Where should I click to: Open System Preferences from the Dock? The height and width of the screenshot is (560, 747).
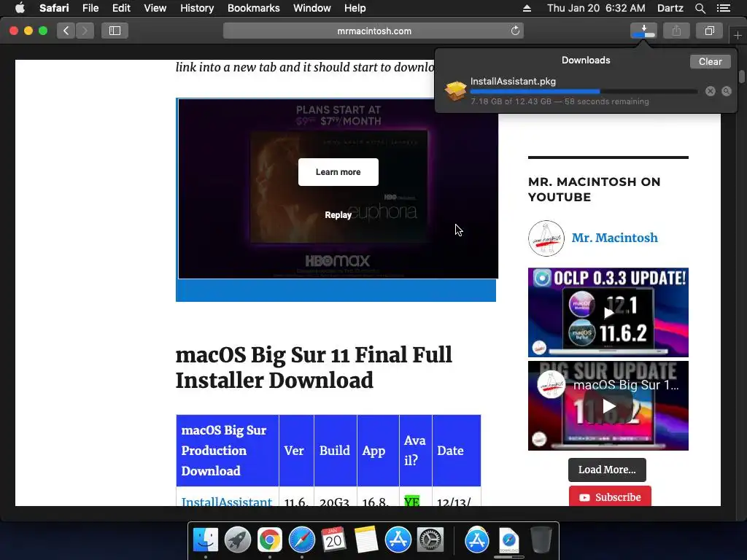pos(430,540)
